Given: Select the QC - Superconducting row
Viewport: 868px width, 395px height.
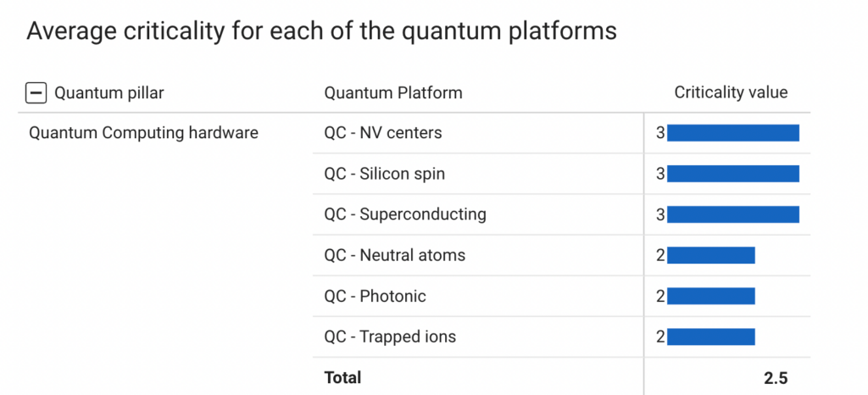Looking at the screenshot, I should point(405,214).
